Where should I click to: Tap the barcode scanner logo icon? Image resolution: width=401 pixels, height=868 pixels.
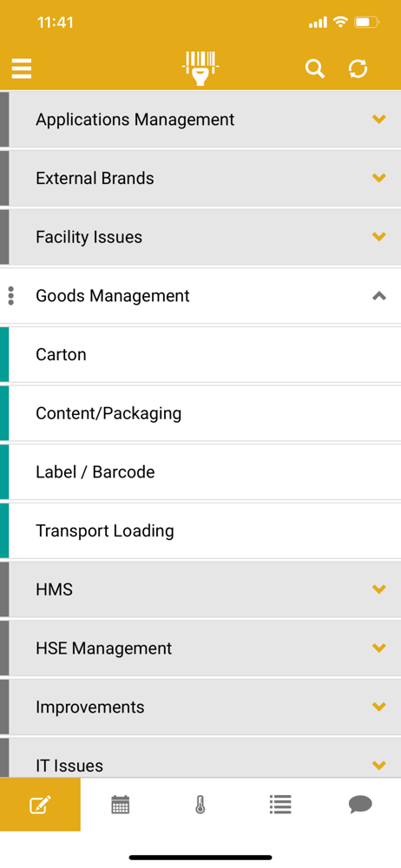point(200,69)
